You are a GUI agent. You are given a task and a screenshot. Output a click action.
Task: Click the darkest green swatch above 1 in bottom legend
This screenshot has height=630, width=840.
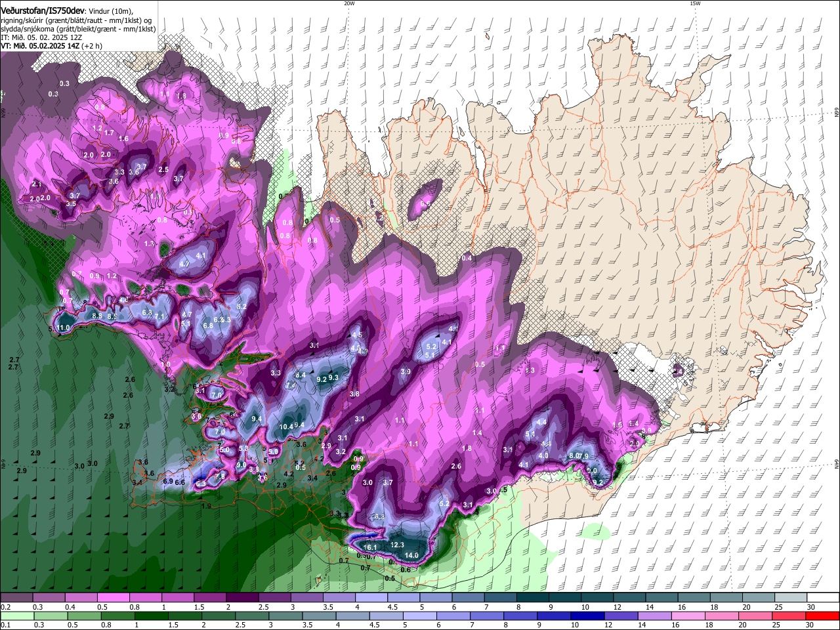pyautogui.click(x=151, y=616)
